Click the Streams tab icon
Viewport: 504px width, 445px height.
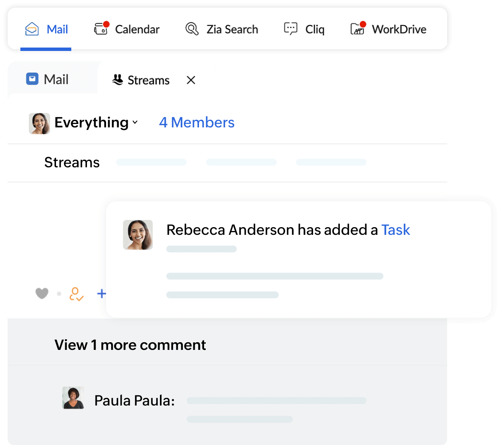coord(118,80)
